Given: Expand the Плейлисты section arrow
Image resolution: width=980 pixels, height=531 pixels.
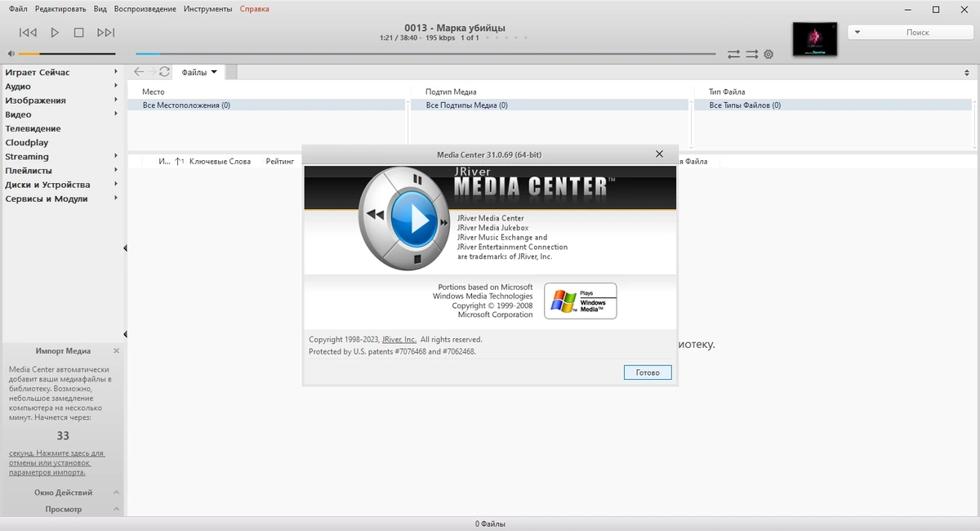Looking at the screenshot, I should [116, 170].
